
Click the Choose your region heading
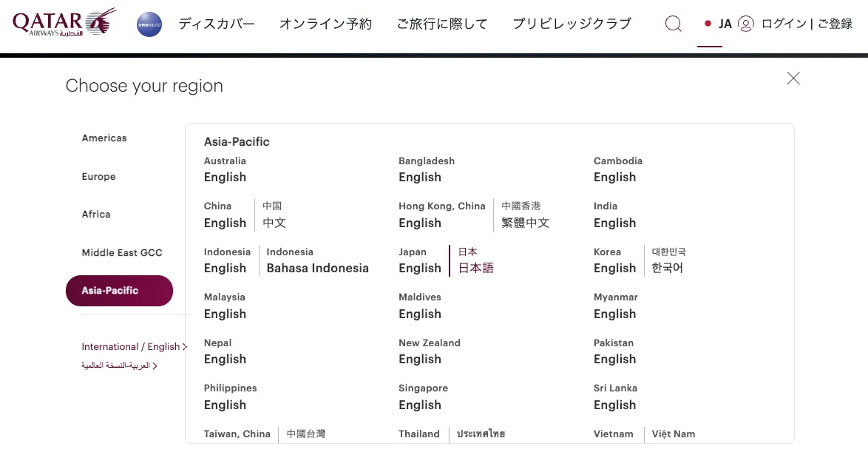(x=144, y=86)
